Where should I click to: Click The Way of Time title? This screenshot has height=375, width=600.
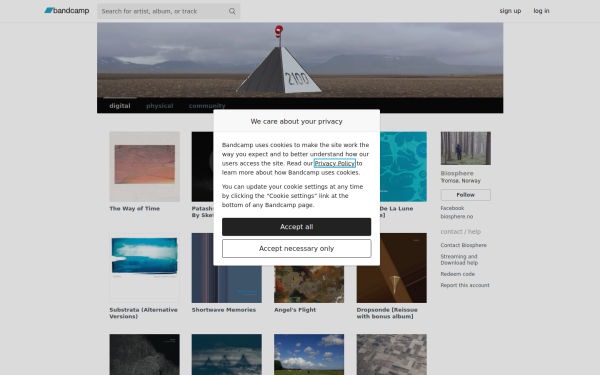135,209
